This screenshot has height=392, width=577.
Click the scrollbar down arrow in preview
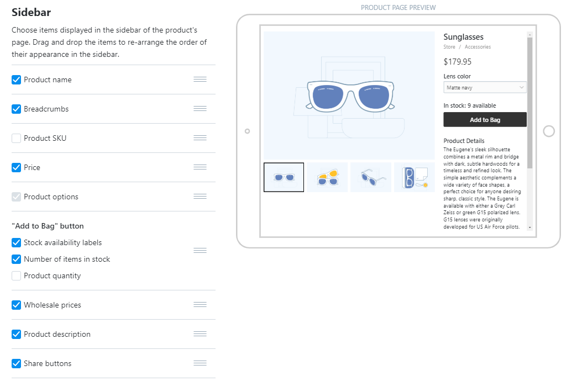pos(530,227)
